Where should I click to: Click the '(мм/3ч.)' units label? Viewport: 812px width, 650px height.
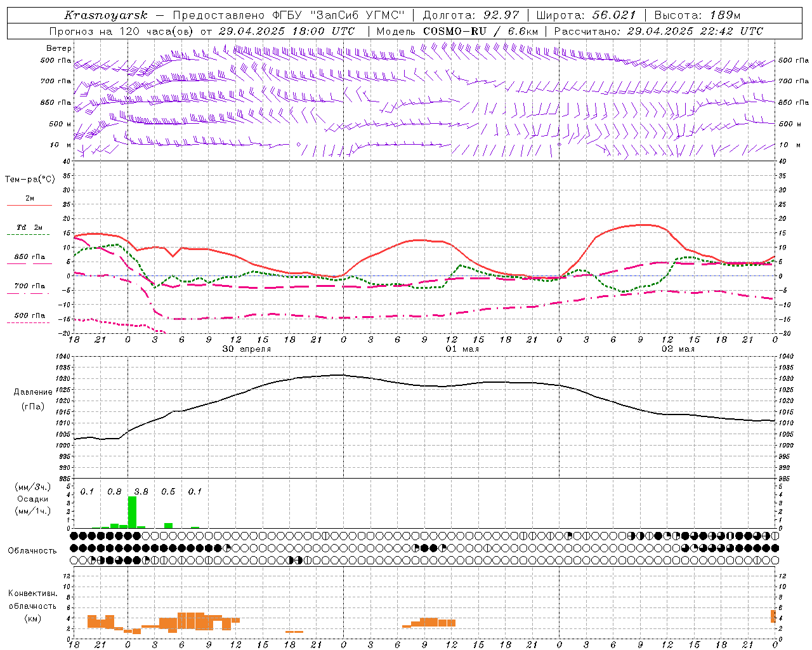tap(33, 487)
